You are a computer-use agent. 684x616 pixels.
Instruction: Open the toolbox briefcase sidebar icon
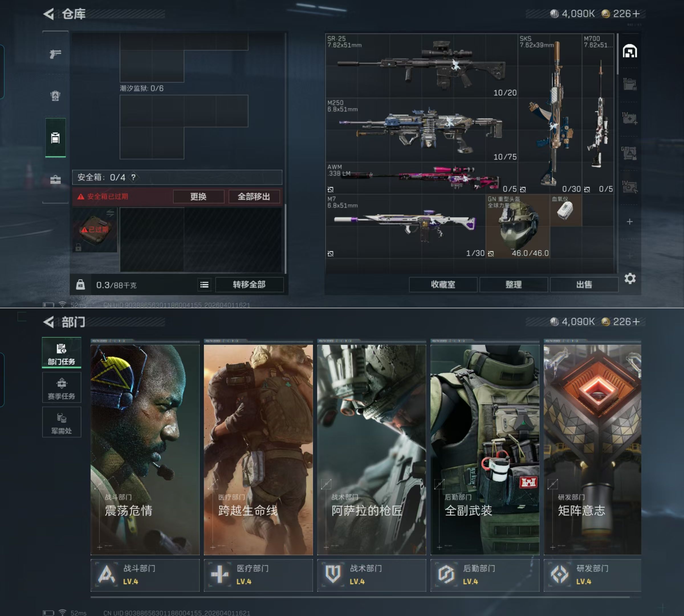tap(55, 179)
